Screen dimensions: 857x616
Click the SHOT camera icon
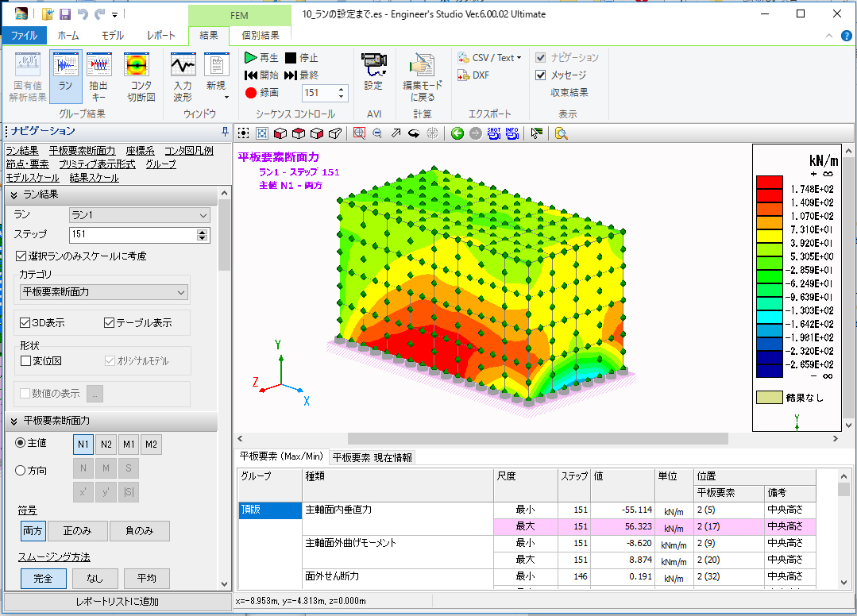tap(493, 133)
